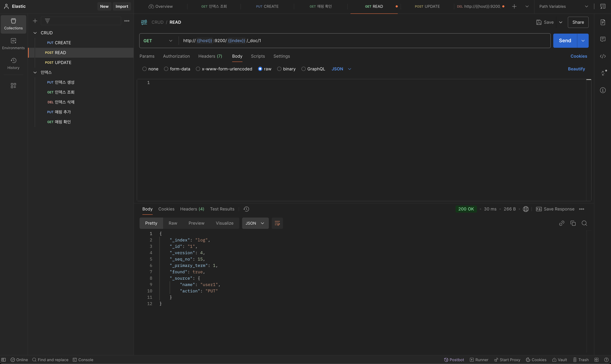The height and width of the screenshot is (364, 611).
Task: Open the GET method dropdown
Action: pyautogui.click(x=158, y=41)
